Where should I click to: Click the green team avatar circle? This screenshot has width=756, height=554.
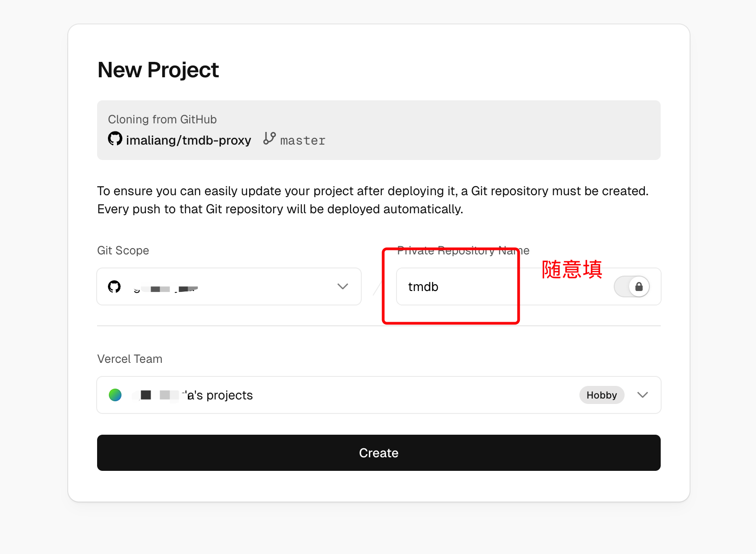(x=115, y=395)
